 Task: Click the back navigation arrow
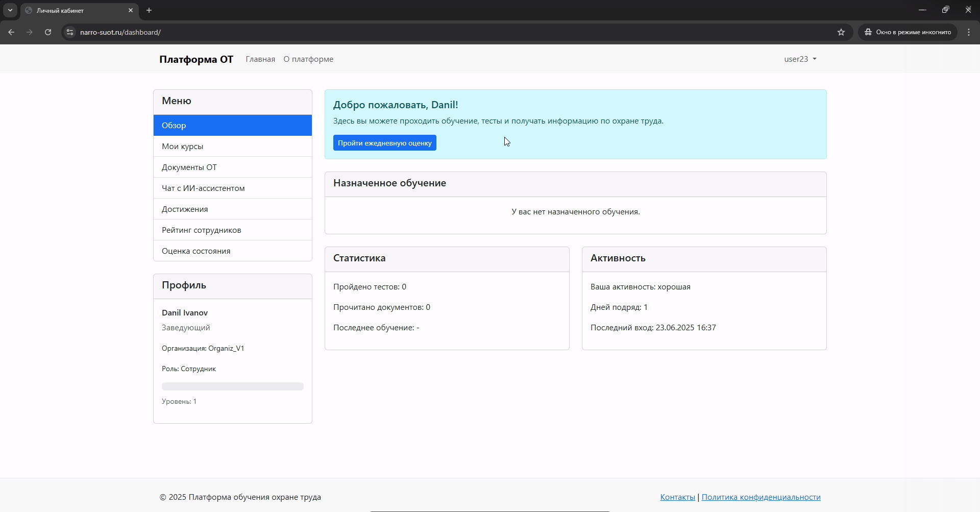coord(11,32)
